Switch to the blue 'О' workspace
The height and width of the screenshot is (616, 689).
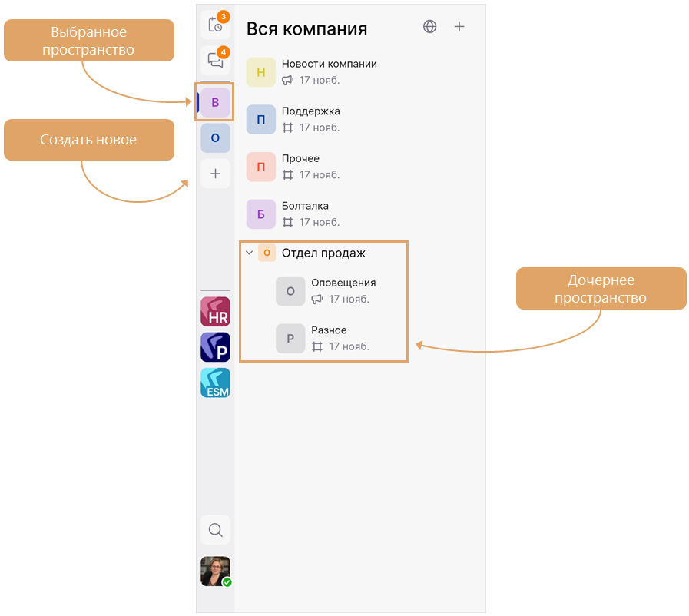(x=215, y=138)
